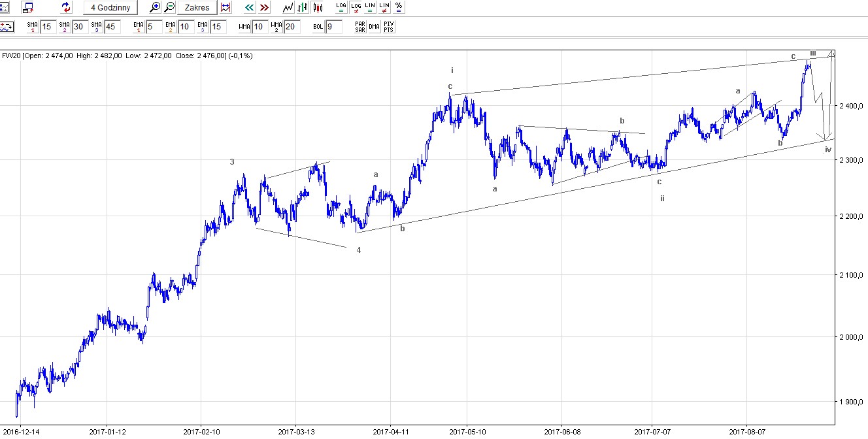Edit the SMA 1 period field showing 15
Viewport: 868px width, 439px height.
pyautogui.click(x=48, y=27)
